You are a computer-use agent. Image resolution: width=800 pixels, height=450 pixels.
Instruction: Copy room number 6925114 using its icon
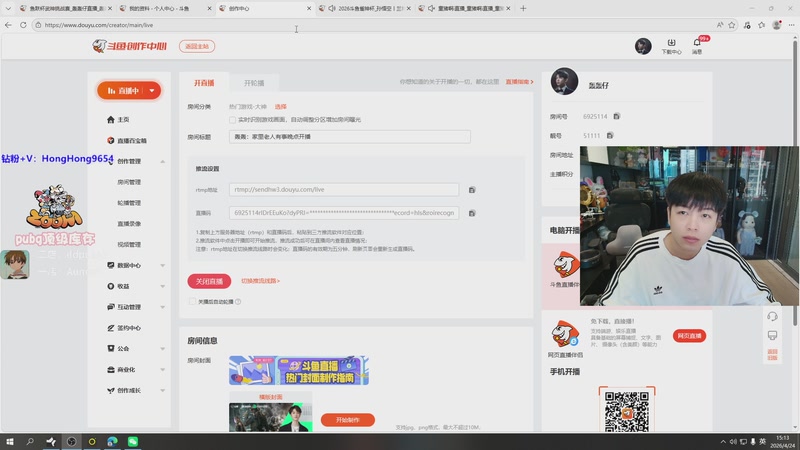click(x=617, y=117)
